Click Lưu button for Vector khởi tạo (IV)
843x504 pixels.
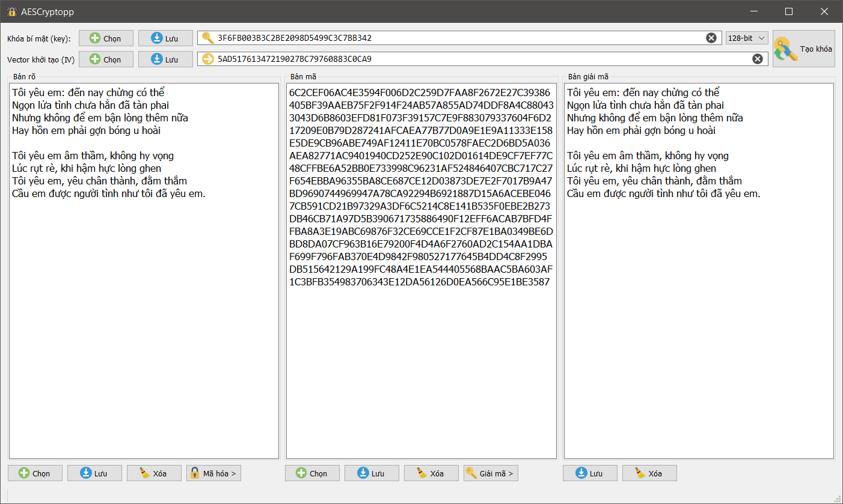click(165, 59)
